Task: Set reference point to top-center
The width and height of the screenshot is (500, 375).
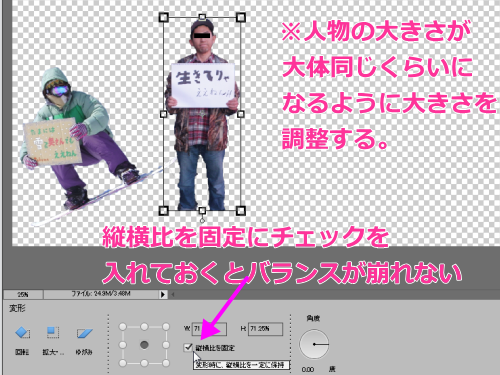Action: (x=144, y=327)
